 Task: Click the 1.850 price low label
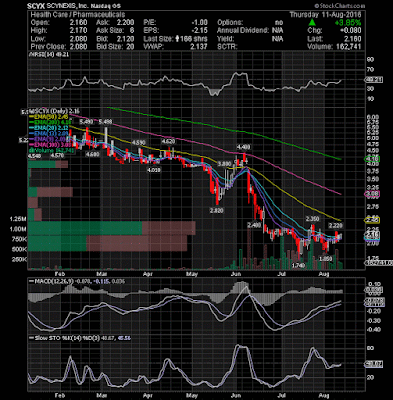325,258
